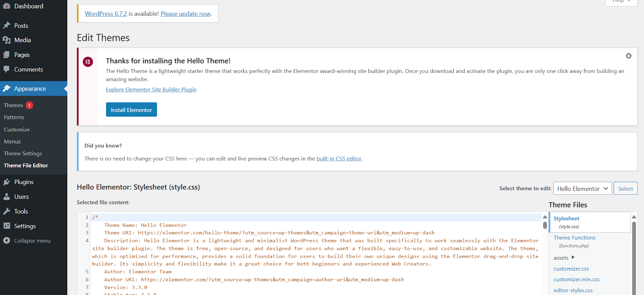Open Theme Functions (functions.php) file
This screenshot has height=295, width=644.
tap(574, 238)
